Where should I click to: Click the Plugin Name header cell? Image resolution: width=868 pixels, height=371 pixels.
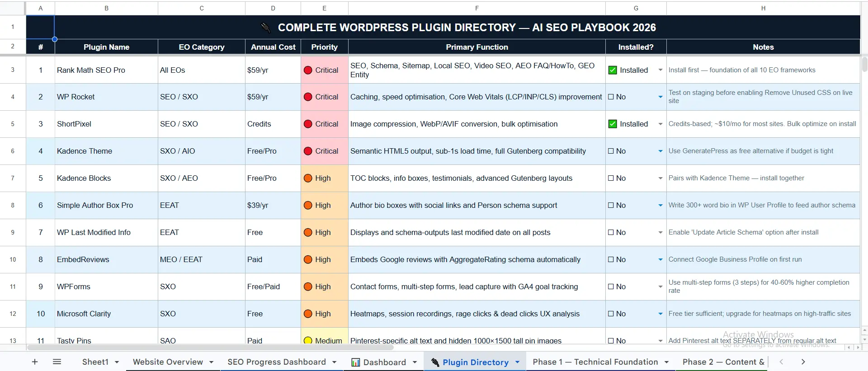(x=106, y=47)
